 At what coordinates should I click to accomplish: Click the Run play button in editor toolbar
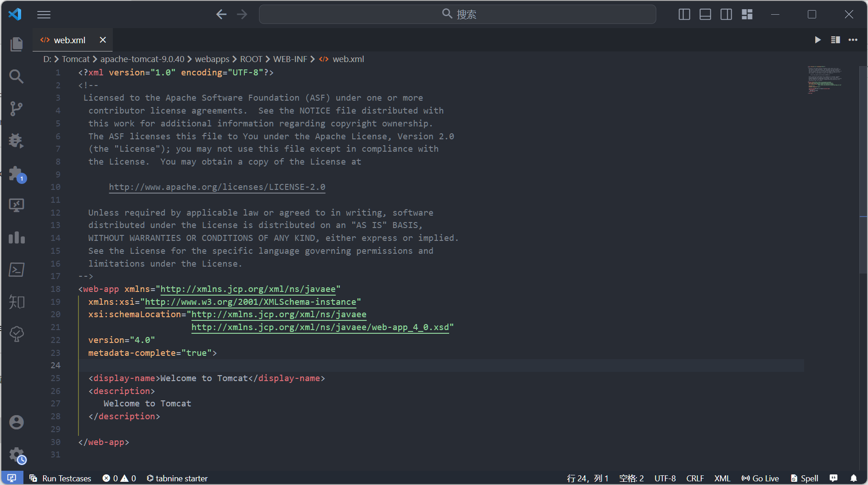tap(817, 40)
